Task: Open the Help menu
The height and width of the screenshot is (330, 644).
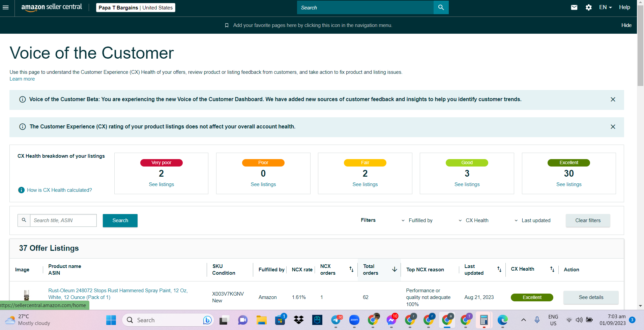Action: (x=624, y=7)
